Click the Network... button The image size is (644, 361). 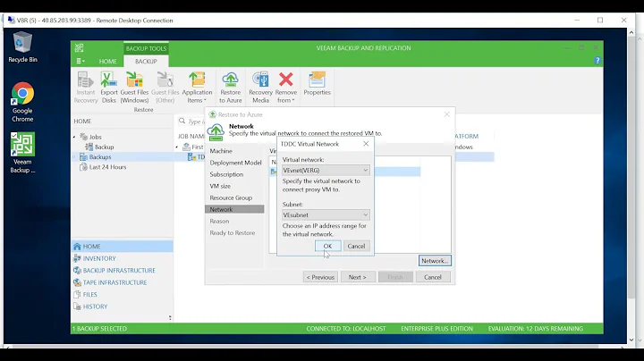tap(435, 261)
